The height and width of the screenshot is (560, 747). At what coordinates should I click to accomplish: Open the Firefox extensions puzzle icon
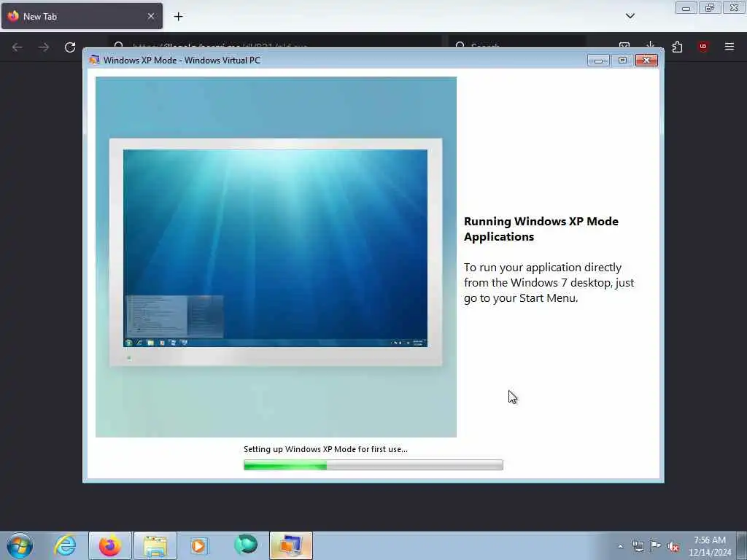pos(677,47)
